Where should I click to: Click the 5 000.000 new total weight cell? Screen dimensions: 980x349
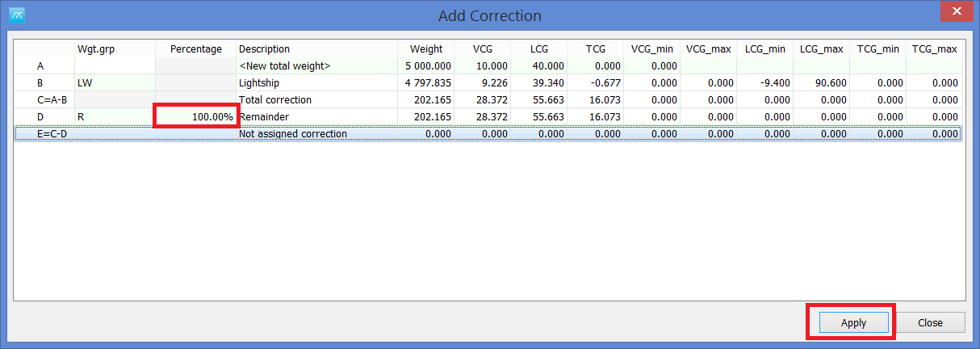[425, 65]
